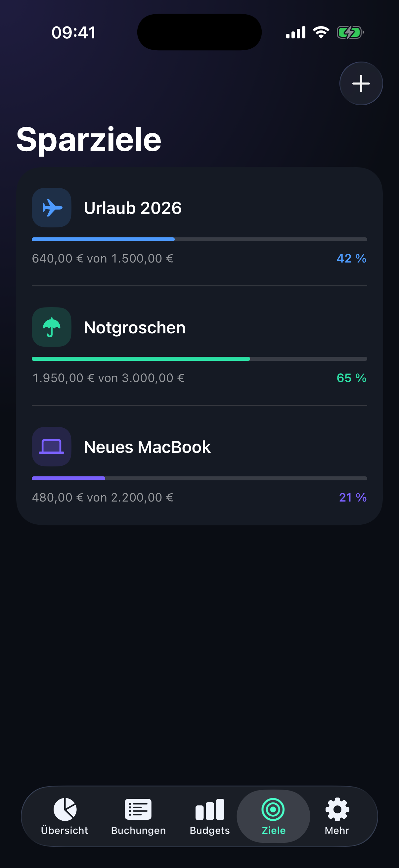This screenshot has height=868, width=399.
Task: Click the purple MacBook progress bar
Action: (199, 478)
